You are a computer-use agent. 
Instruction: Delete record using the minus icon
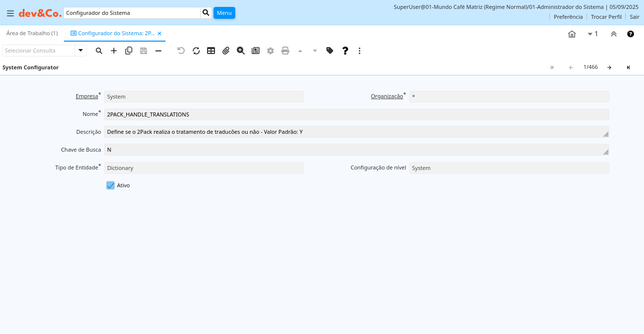(159, 51)
